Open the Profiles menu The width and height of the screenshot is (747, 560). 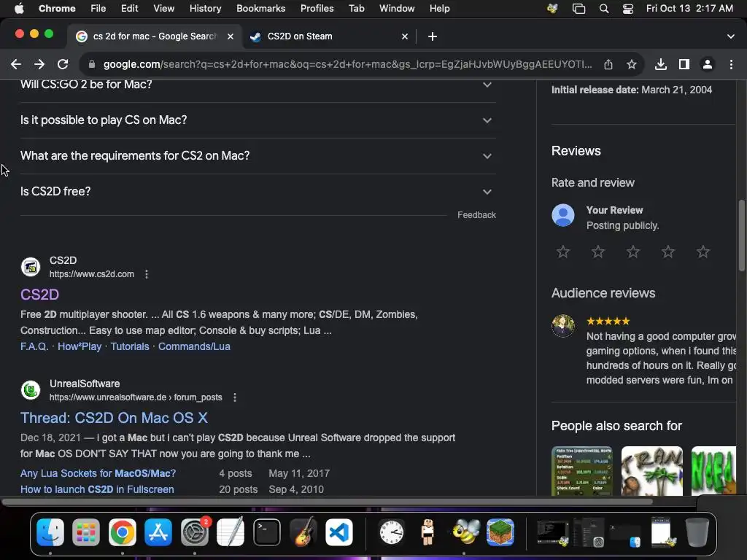click(317, 8)
